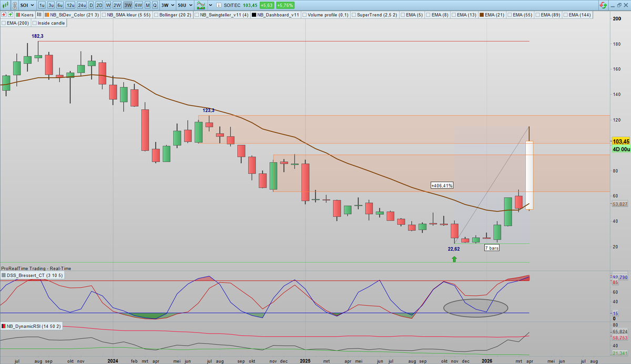This screenshot has height=364, width=631.
Task: Open the indicator list icon
Action: [39, 14]
